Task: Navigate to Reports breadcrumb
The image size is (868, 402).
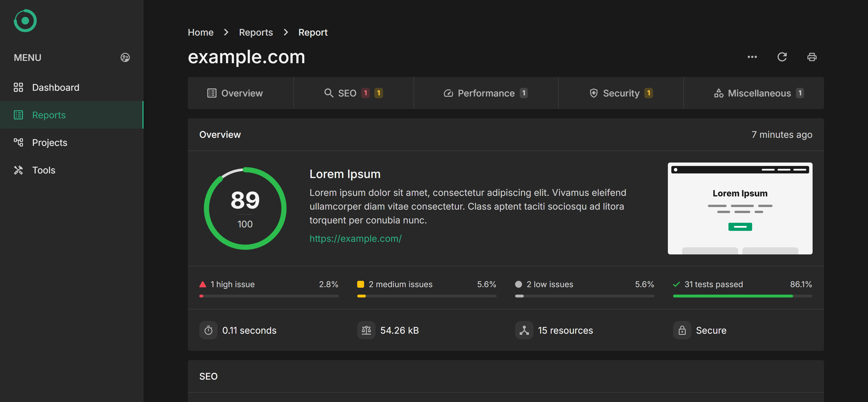Action: (x=256, y=32)
